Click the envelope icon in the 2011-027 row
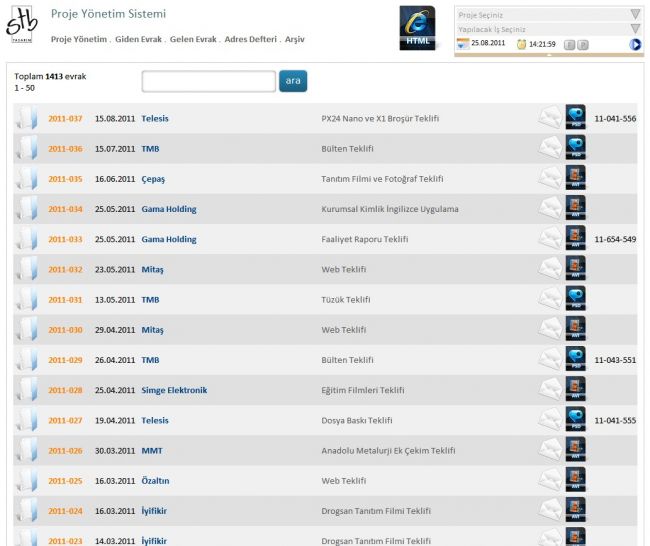 click(550, 420)
